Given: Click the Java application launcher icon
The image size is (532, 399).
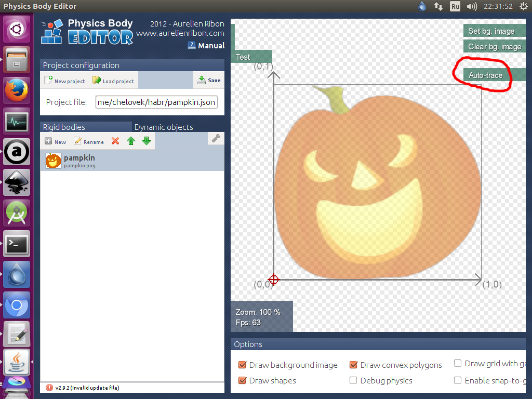Looking at the screenshot, I should 17,362.
